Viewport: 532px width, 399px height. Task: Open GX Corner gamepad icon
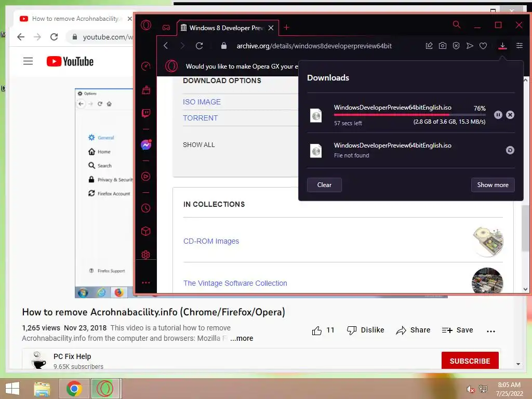[x=166, y=28]
